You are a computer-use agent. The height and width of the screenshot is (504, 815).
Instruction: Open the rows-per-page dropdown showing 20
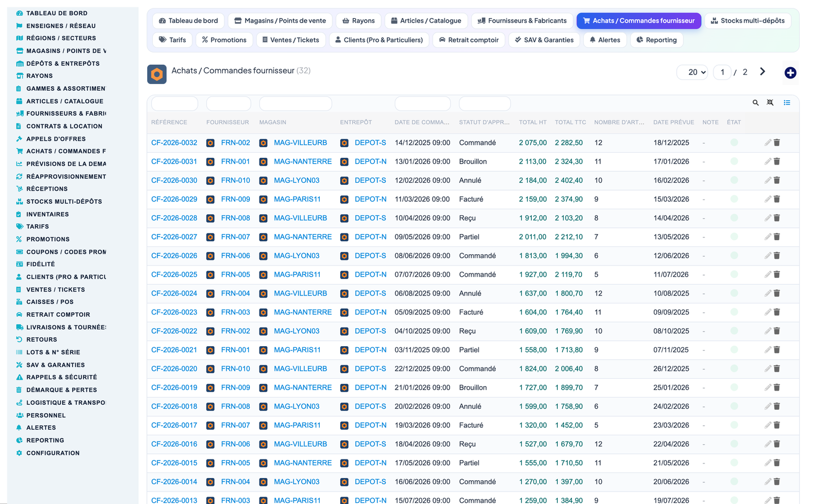coord(693,72)
